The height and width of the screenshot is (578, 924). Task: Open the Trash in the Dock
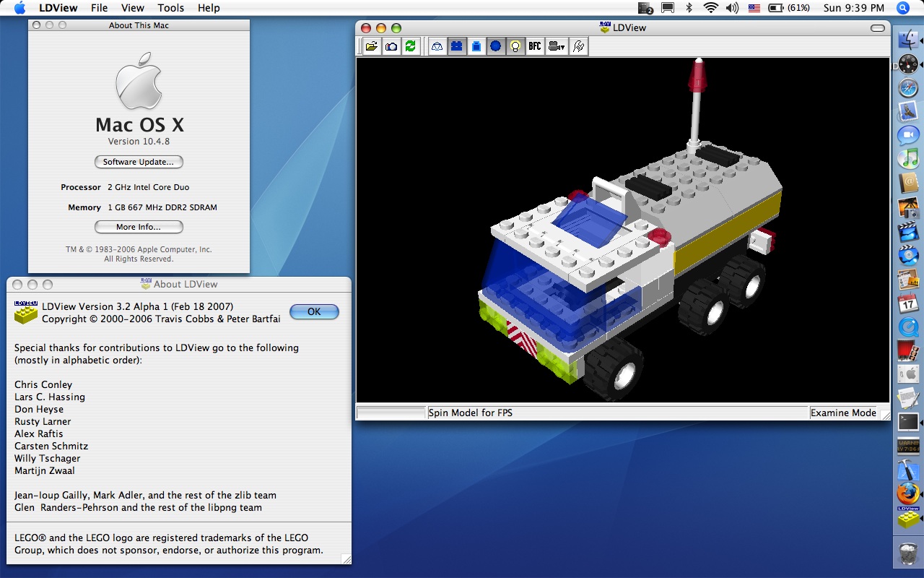(x=908, y=553)
